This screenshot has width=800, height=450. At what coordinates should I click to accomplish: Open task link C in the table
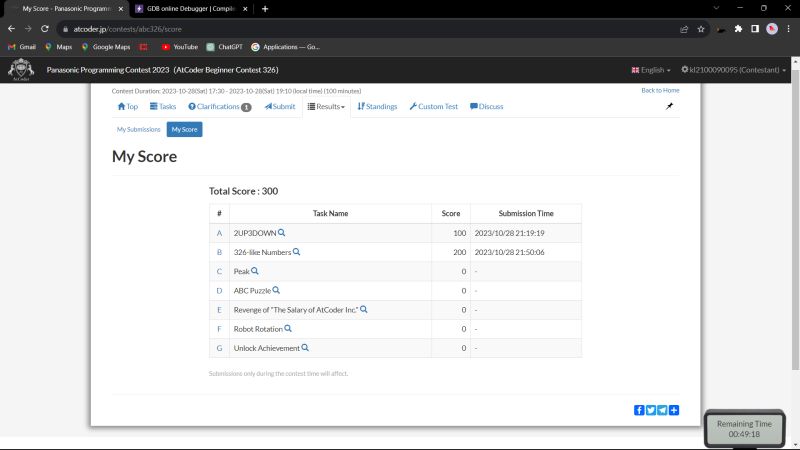click(219, 271)
